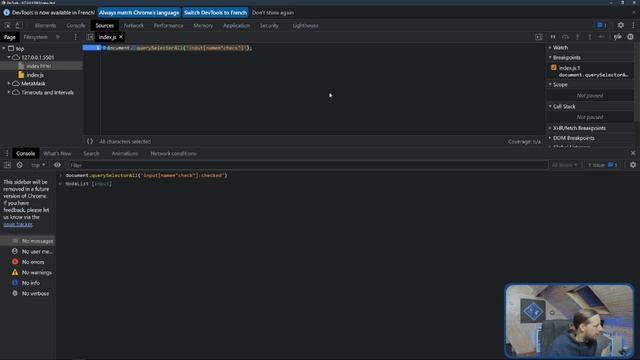The width and height of the screenshot is (640, 360).
Task: Select No errors filter in console sidebar
Action: (28, 262)
